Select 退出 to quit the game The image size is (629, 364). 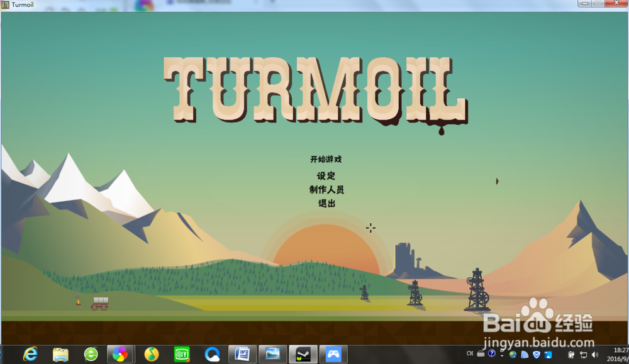(326, 203)
